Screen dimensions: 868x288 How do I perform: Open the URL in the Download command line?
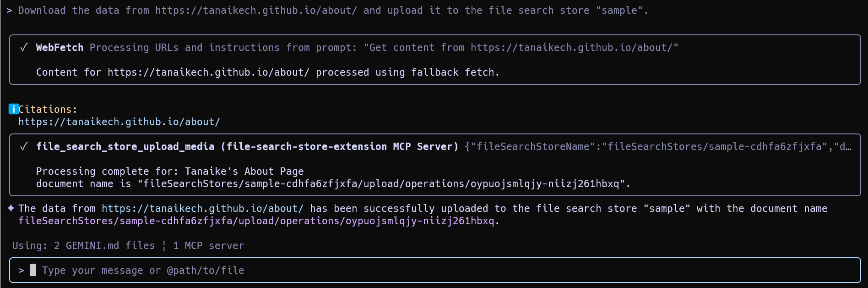coord(256,10)
